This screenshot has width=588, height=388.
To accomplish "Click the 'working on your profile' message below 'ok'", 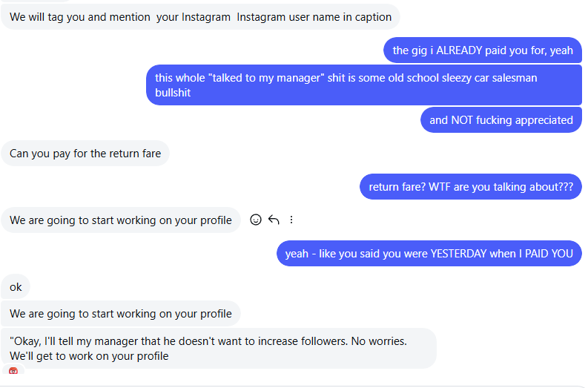I will tap(121, 314).
